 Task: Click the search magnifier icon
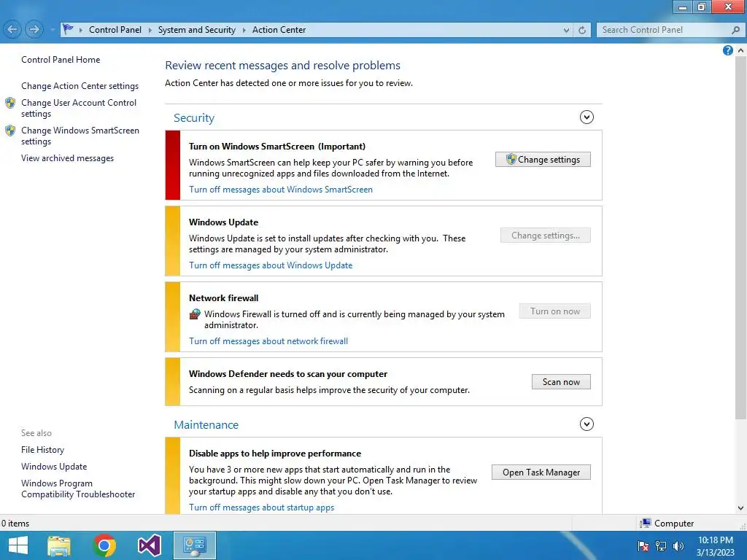click(735, 30)
